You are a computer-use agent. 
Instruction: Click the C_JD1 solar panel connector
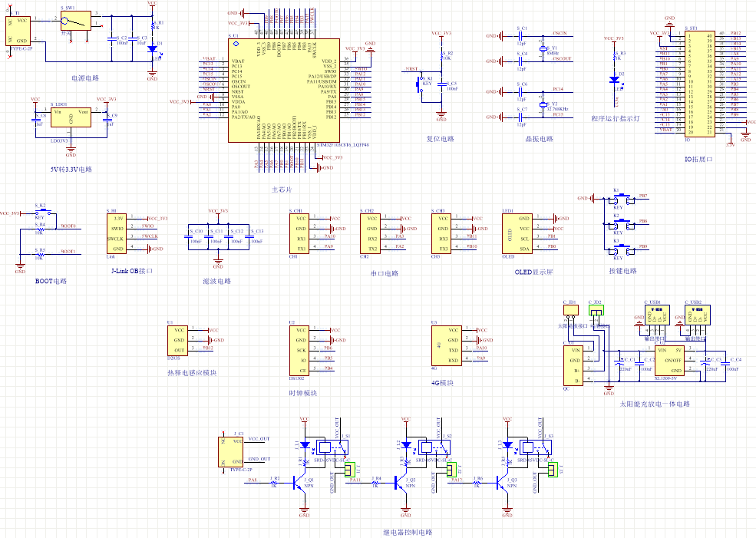[x=571, y=310]
